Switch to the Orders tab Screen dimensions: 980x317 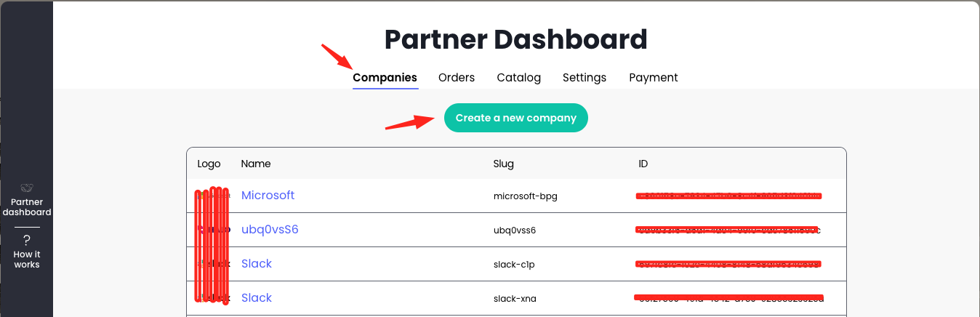click(x=457, y=77)
